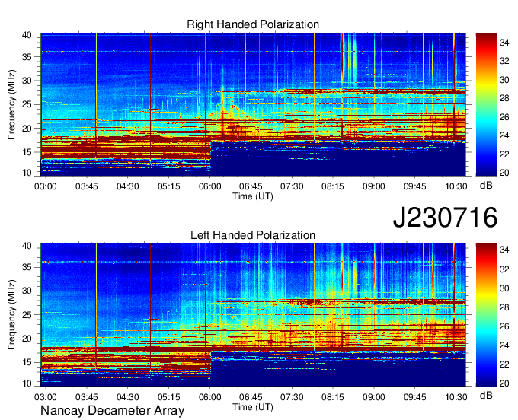Click the 09:45 time tick of upper plot

point(414,186)
